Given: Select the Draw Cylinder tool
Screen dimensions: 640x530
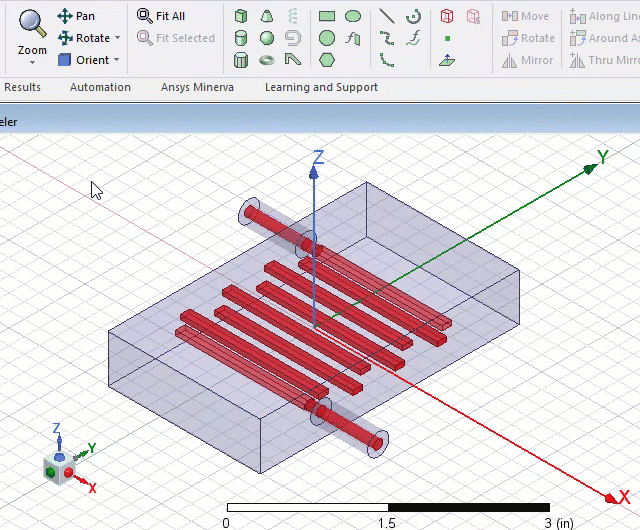Looking at the screenshot, I should pos(241,38).
